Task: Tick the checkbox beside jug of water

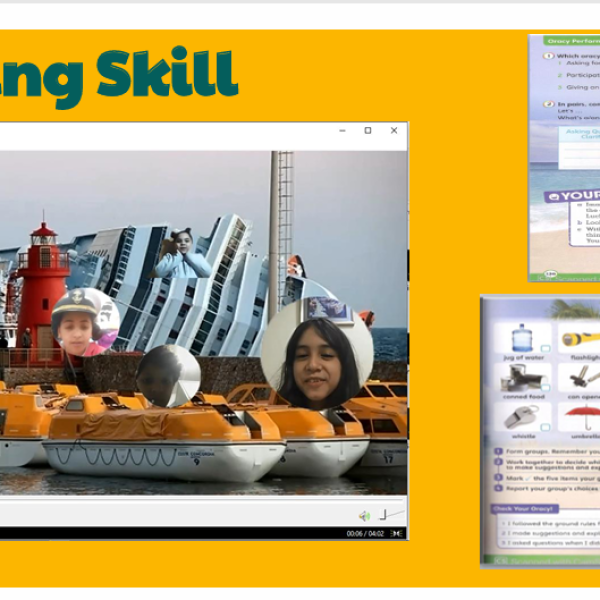Action: [544, 348]
